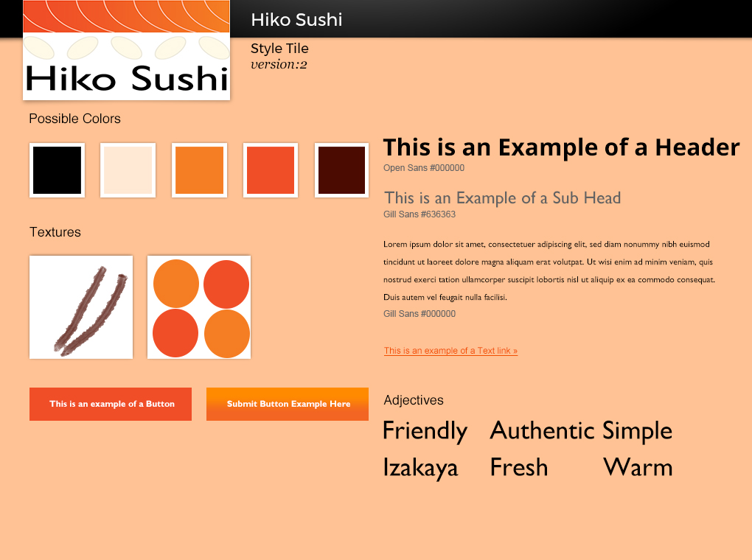The width and height of the screenshot is (752, 560).
Task: Click the 'Izakaya' adjective word
Action: tap(420, 468)
